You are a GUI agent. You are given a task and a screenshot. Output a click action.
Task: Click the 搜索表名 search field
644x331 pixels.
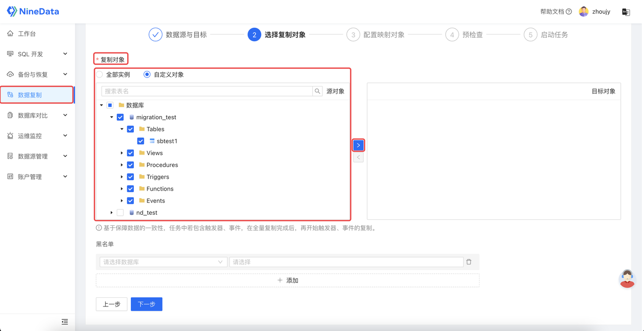pyautogui.click(x=207, y=91)
